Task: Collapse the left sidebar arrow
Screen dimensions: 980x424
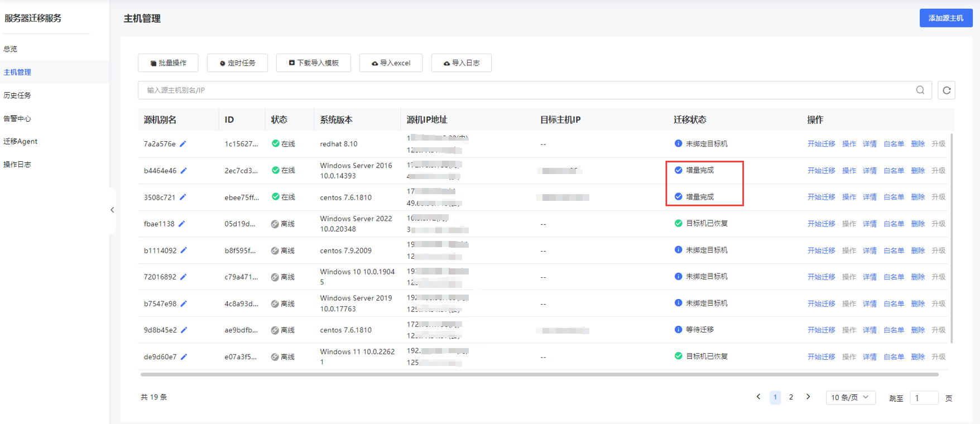Action: point(112,210)
